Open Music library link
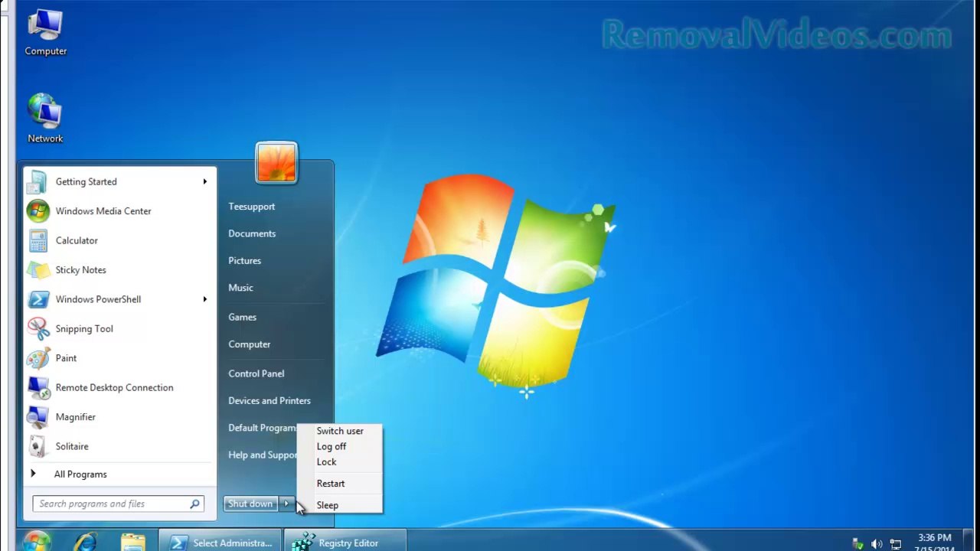 tap(240, 288)
